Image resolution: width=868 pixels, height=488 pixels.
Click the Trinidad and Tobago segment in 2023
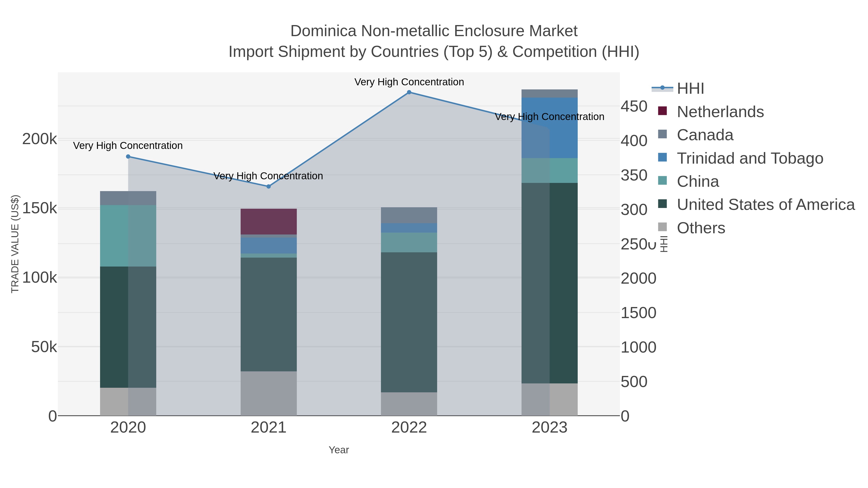(549, 128)
